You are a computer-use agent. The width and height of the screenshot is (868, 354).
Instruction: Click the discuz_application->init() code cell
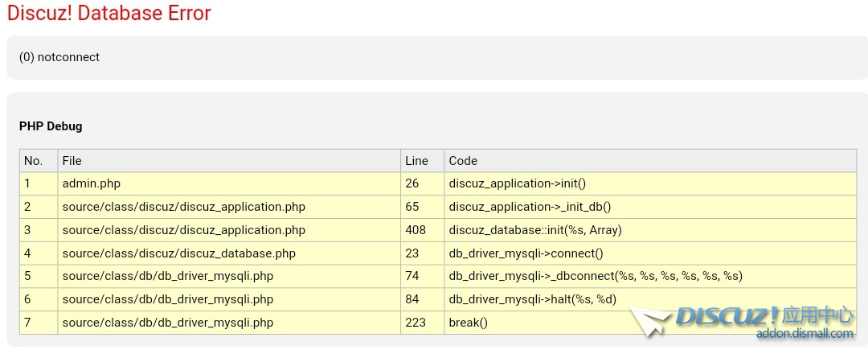518,183
